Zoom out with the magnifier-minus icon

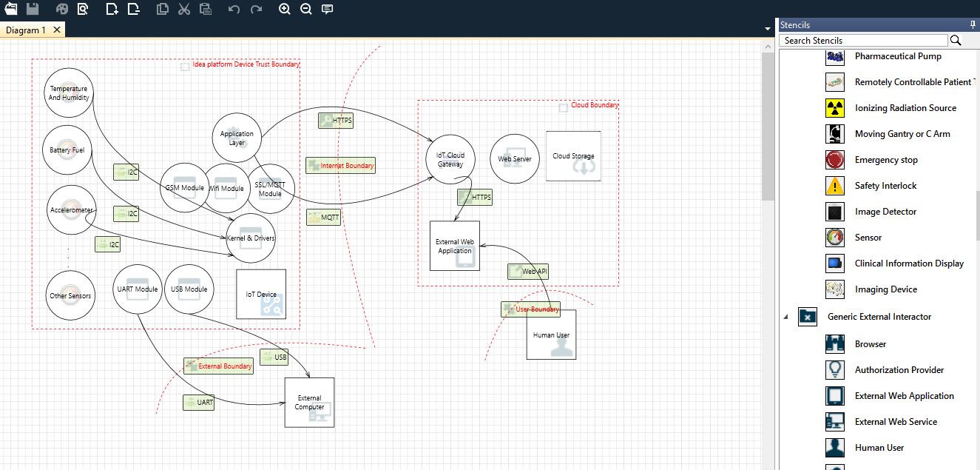[x=306, y=9]
